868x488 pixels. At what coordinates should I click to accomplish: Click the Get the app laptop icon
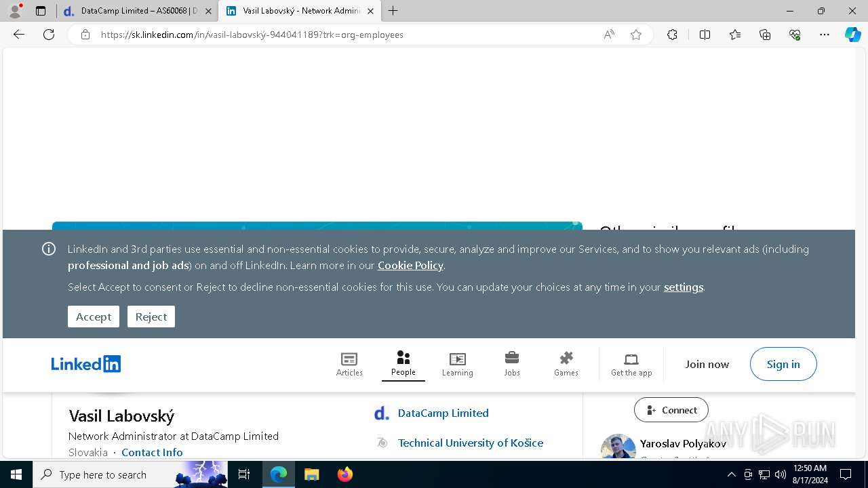click(x=631, y=364)
